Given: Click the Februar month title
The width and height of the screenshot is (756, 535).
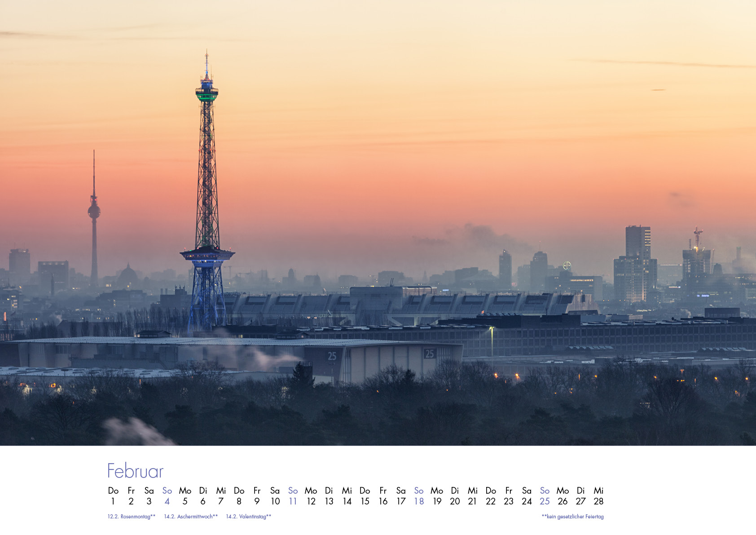Looking at the screenshot, I should [135, 471].
